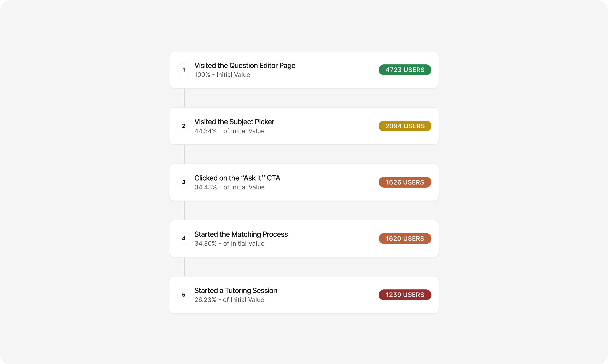Select "Started the Matching Process" title
The height and width of the screenshot is (364, 608).
pyautogui.click(x=241, y=234)
